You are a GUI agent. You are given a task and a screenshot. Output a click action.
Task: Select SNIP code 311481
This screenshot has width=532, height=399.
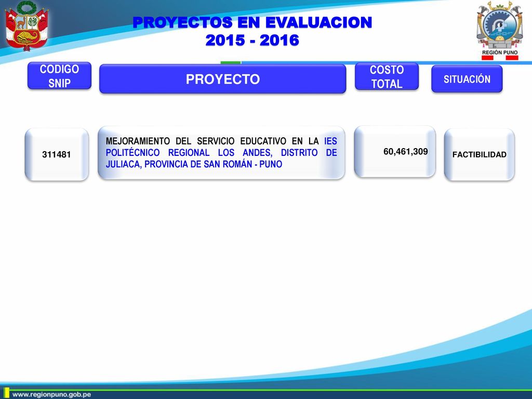57,154
